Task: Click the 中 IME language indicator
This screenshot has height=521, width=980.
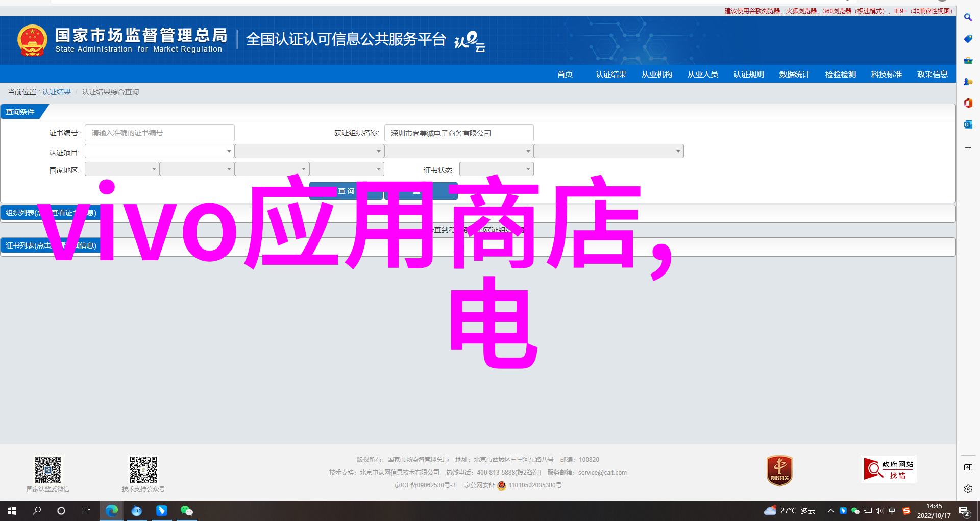Action: (892, 511)
